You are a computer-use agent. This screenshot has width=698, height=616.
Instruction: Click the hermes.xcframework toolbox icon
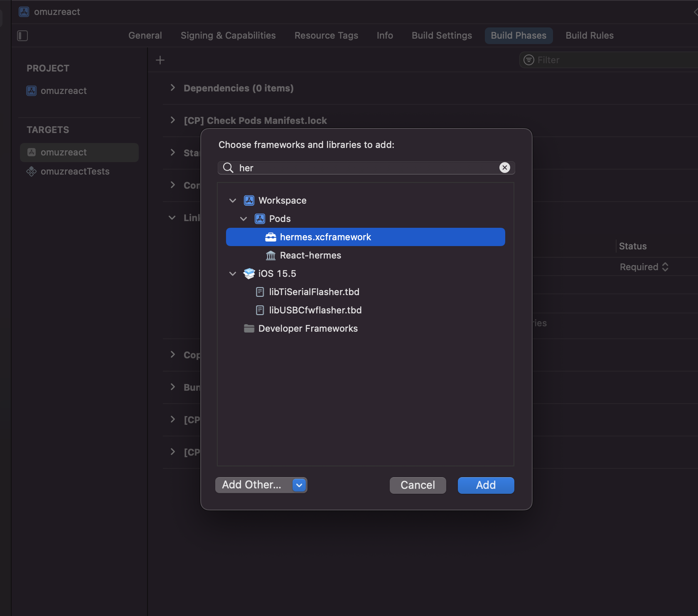coord(270,237)
